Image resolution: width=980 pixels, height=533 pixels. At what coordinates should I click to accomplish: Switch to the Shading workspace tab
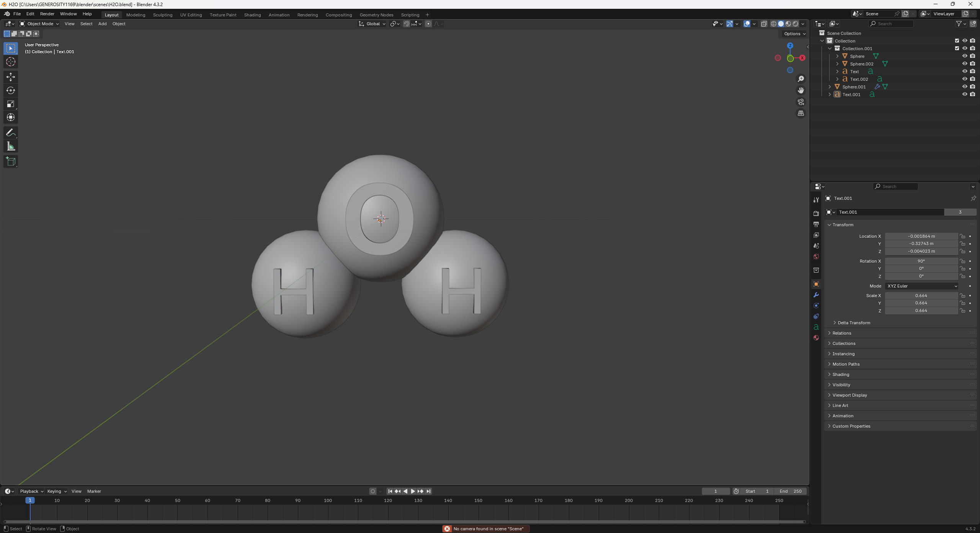coord(252,15)
